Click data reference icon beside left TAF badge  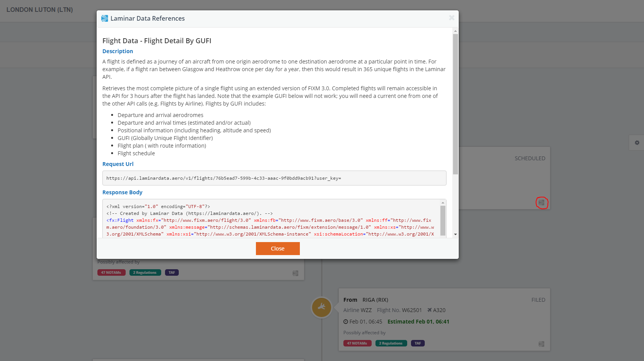click(295, 273)
